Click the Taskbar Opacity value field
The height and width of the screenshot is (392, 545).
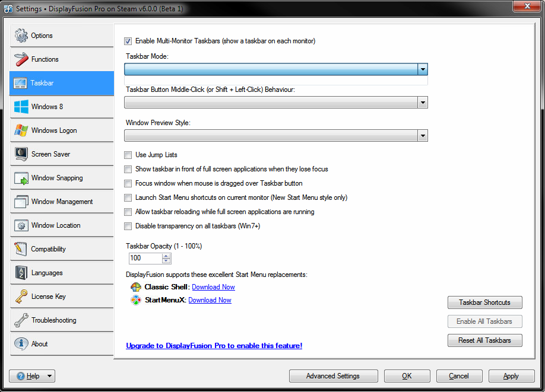(145, 259)
